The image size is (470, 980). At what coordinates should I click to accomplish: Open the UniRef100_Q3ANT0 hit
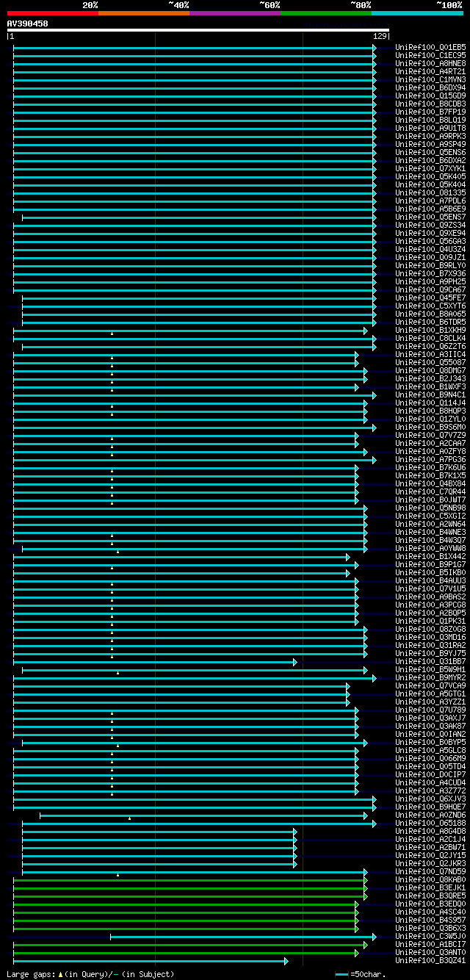pyautogui.click(x=430, y=953)
